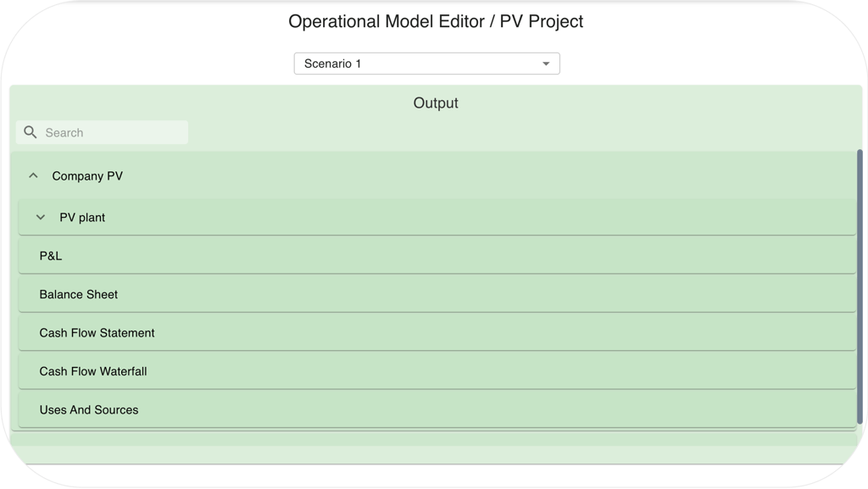Click the Operational Model Editor breadcrumb text
Image resolution: width=868 pixels, height=489 pixels.
point(385,22)
